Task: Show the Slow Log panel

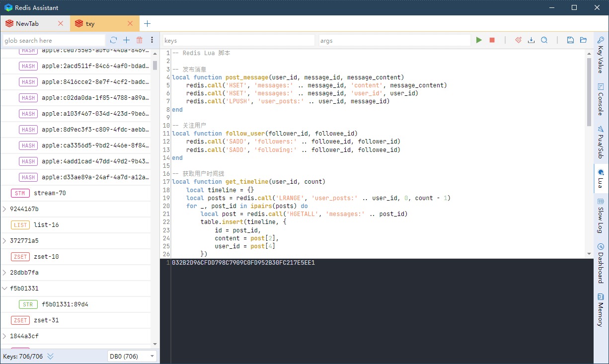Action: click(x=601, y=214)
